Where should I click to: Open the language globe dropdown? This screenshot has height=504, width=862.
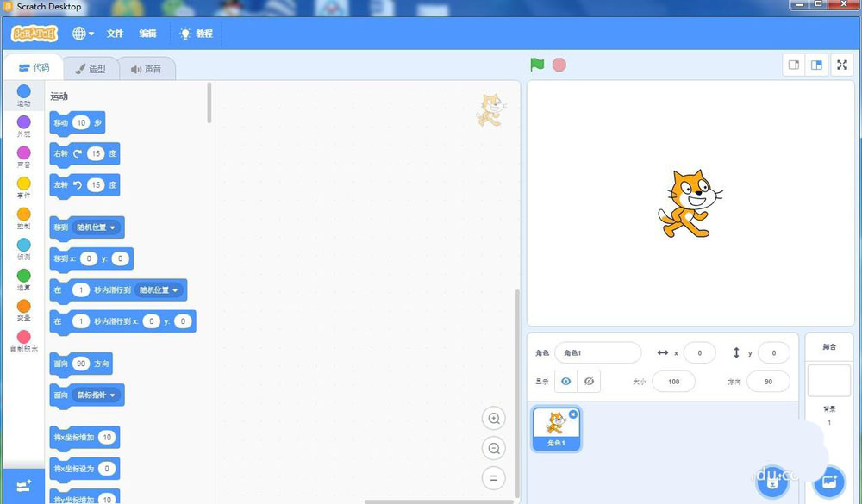[82, 34]
